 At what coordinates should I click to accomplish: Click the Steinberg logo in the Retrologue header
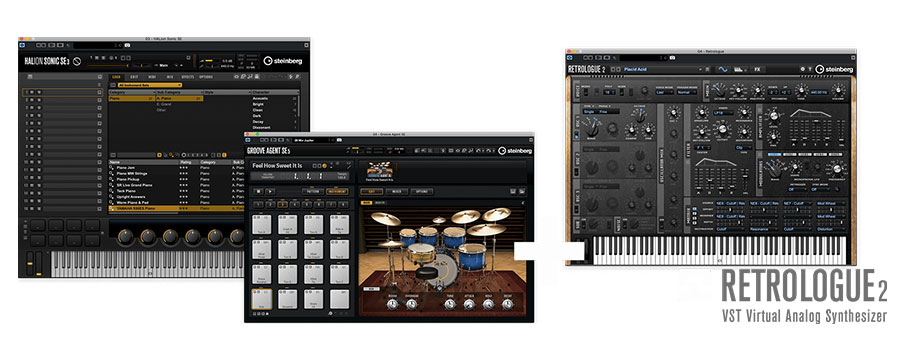pyautogui.click(x=834, y=69)
